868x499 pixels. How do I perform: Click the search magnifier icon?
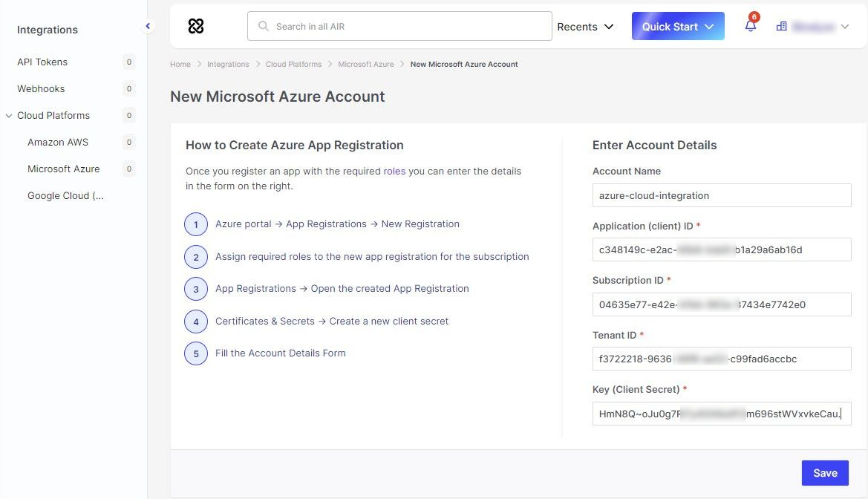pyautogui.click(x=263, y=26)
